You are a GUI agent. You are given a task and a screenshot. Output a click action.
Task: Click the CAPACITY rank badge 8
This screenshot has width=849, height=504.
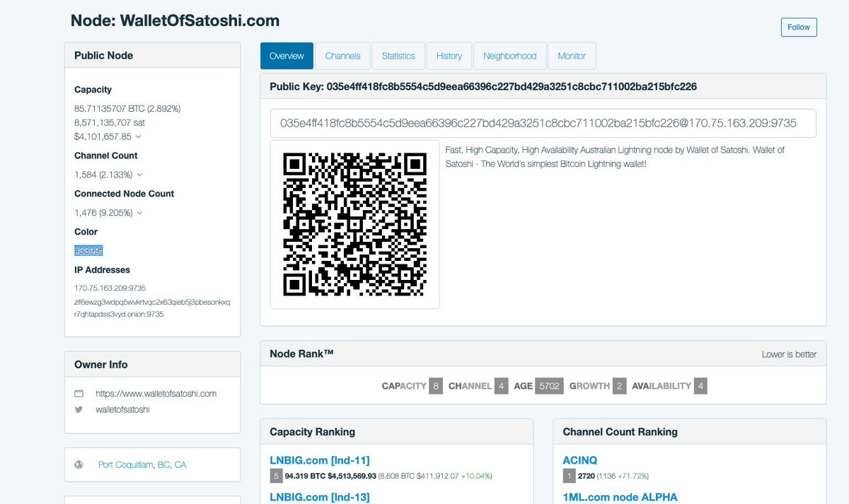(x=436, y=386)
